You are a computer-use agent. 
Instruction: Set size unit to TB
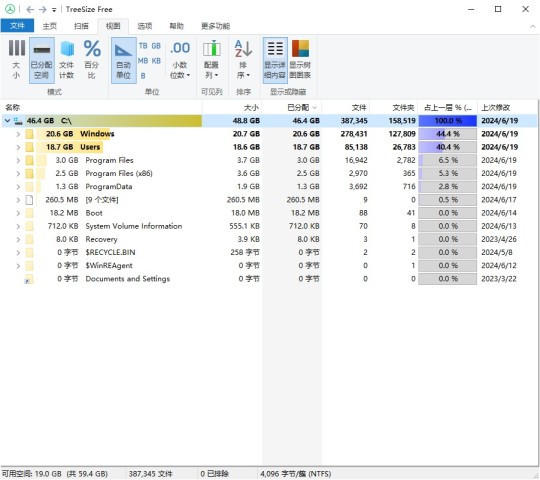[x=143, y=46]
